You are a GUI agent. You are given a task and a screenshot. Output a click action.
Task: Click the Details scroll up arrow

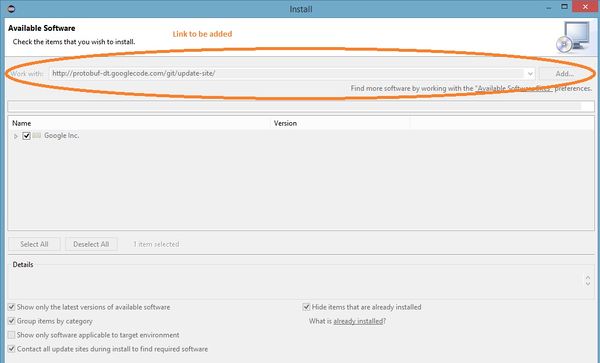pos(588,277)
